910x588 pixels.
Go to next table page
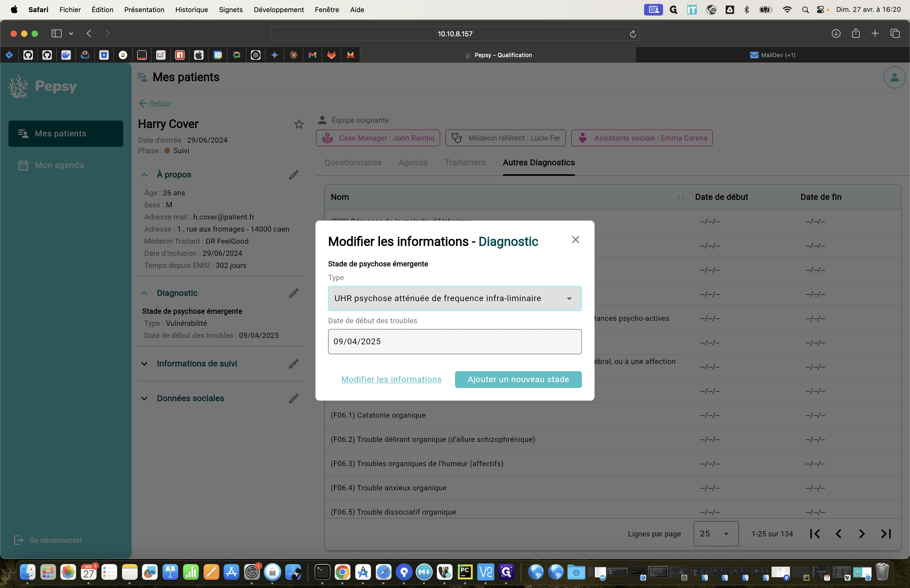click(862, 534)
